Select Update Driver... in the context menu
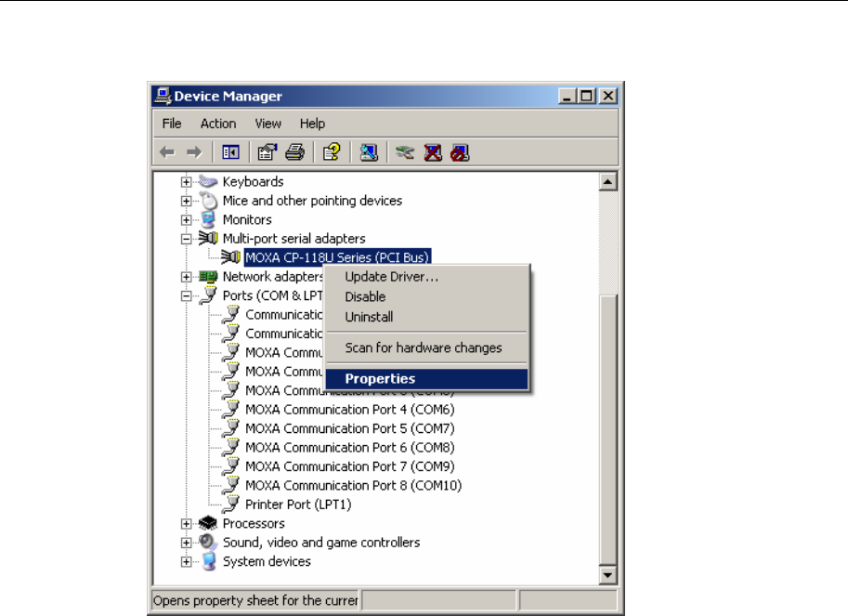Screen dimensions: 848x616 (x=391, y=276)
